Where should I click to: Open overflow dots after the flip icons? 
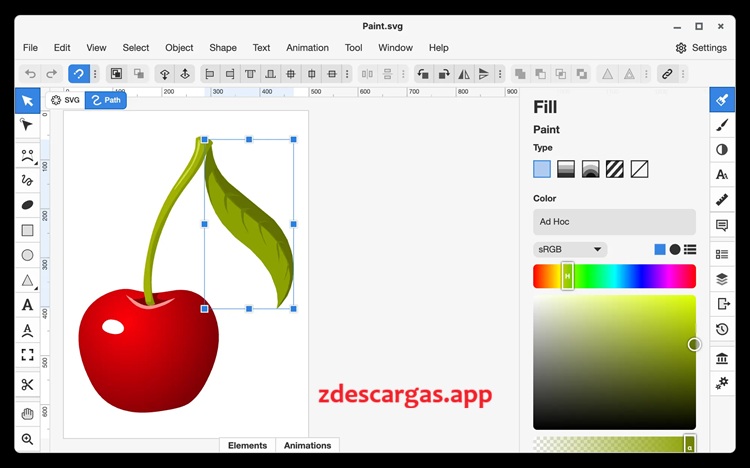tap(500, 74)
